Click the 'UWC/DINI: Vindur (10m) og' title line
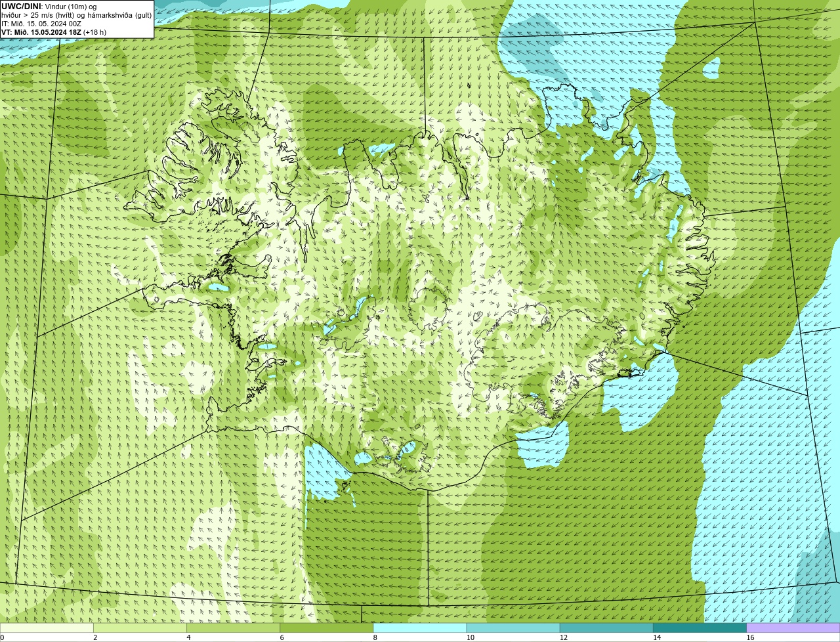The width and height of the screenshot is (840, 642). click(x=49, y=7)
